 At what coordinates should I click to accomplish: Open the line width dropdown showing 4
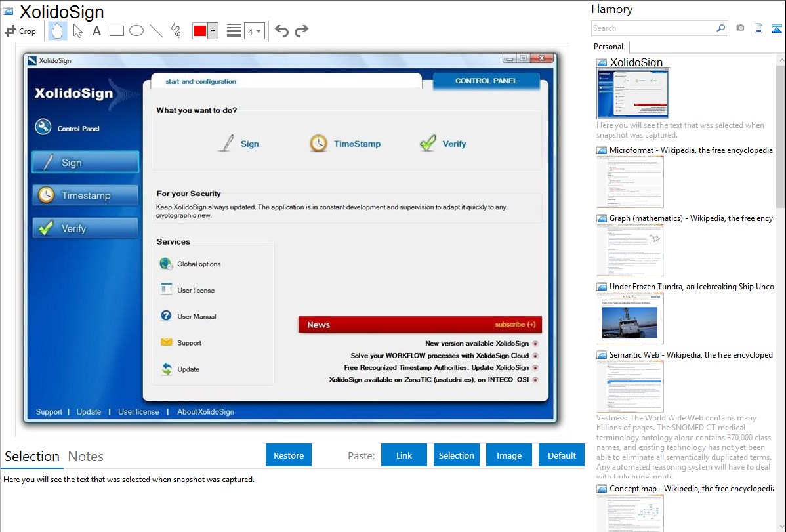click(x=254, y=31)
